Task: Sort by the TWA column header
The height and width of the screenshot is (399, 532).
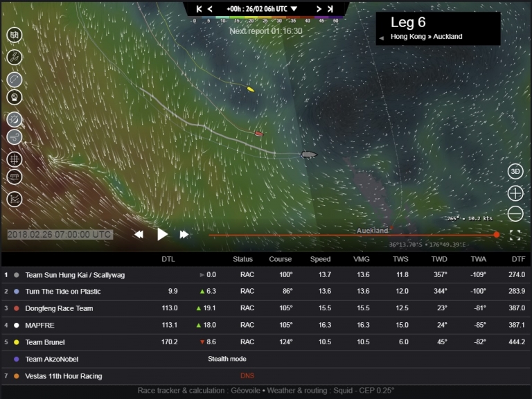Action: coord(479,259)
